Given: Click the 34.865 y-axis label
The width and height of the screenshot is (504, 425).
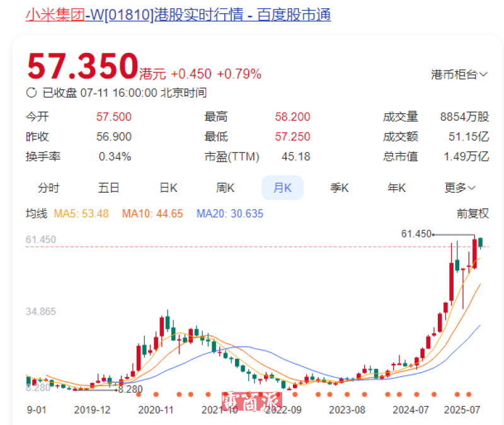Looking at the screenshot, I should coord(41,311).
